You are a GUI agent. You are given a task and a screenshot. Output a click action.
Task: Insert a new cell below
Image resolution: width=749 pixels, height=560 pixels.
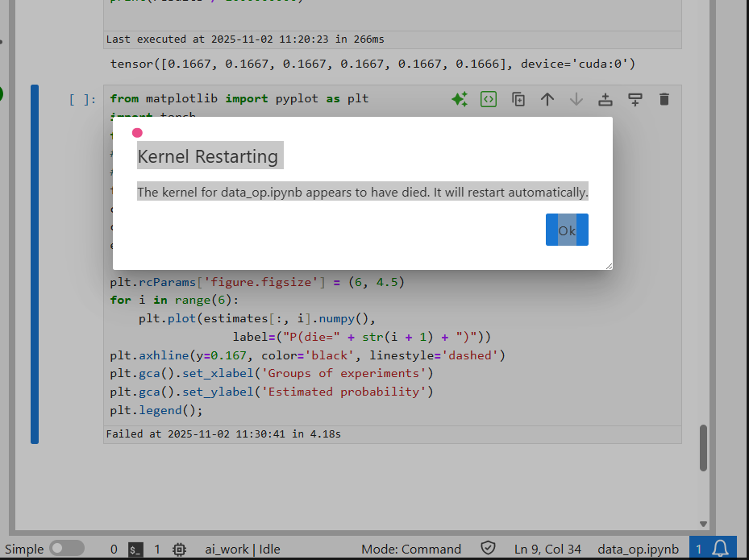pos(635,98)
